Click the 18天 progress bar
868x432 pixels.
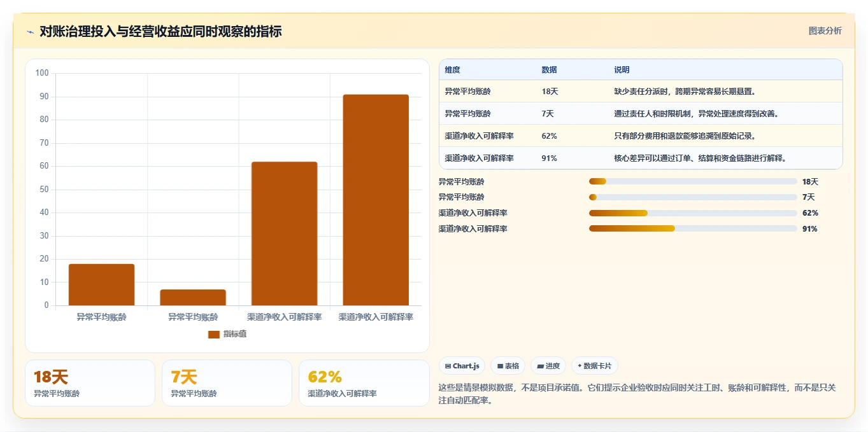tap(693, 181)
